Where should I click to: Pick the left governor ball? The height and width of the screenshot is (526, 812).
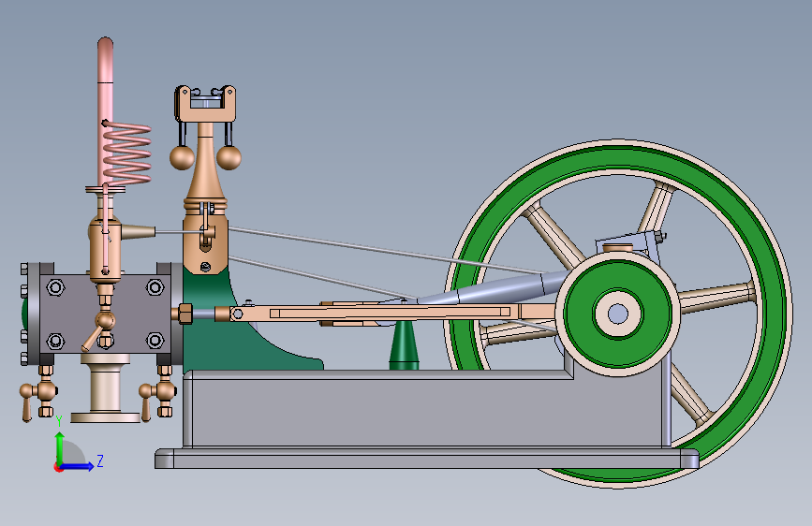pyautogui.click(x=182, y=157)
